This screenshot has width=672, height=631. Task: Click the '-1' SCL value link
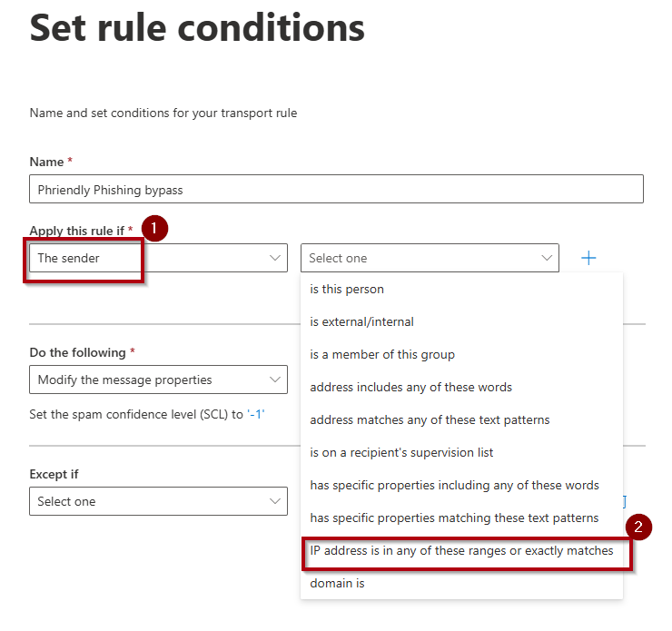[x=256, y=414]
